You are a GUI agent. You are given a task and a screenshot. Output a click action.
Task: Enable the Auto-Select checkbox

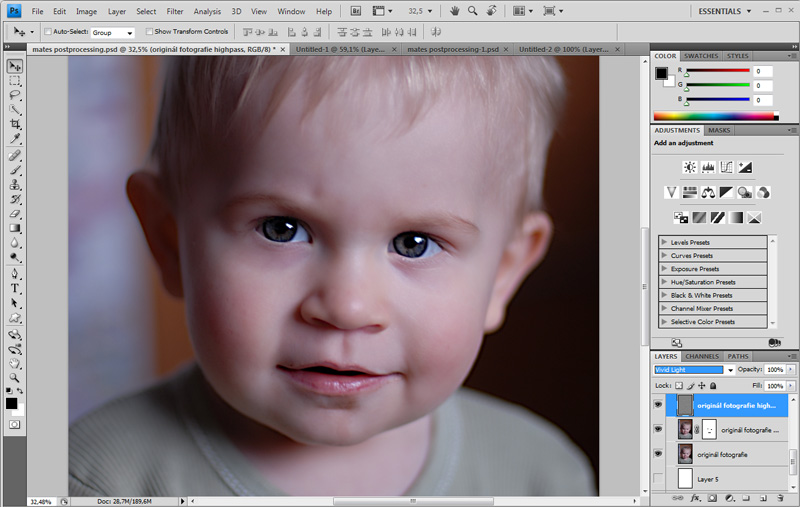coord(48,32)
